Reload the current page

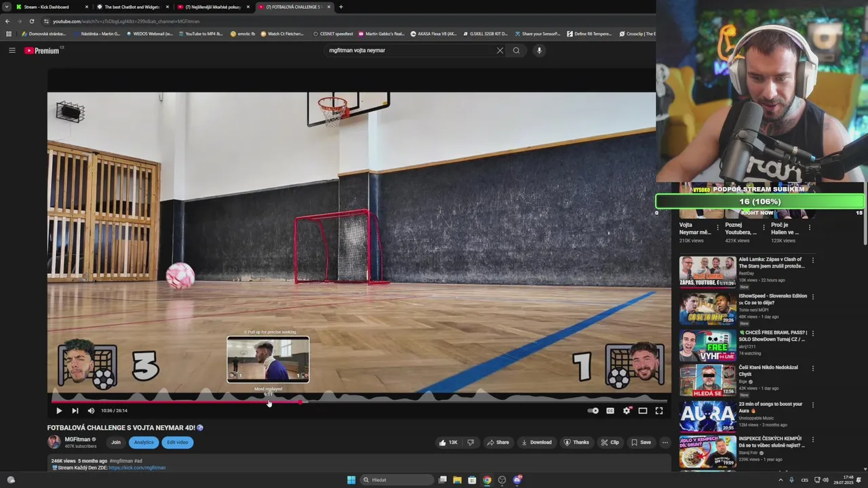(31, 21)
